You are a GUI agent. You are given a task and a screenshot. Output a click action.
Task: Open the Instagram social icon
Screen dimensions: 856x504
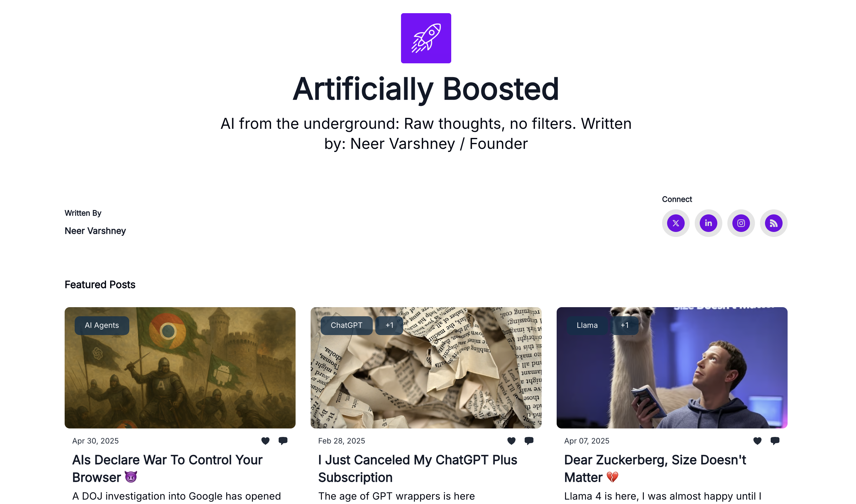coord(741,223)
